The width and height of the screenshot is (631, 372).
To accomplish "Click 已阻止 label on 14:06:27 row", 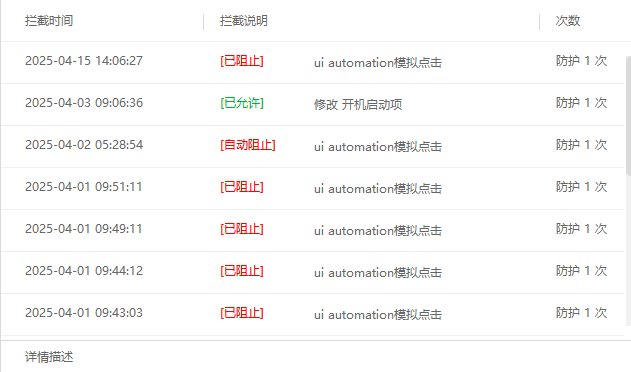I will pos(242,61).
